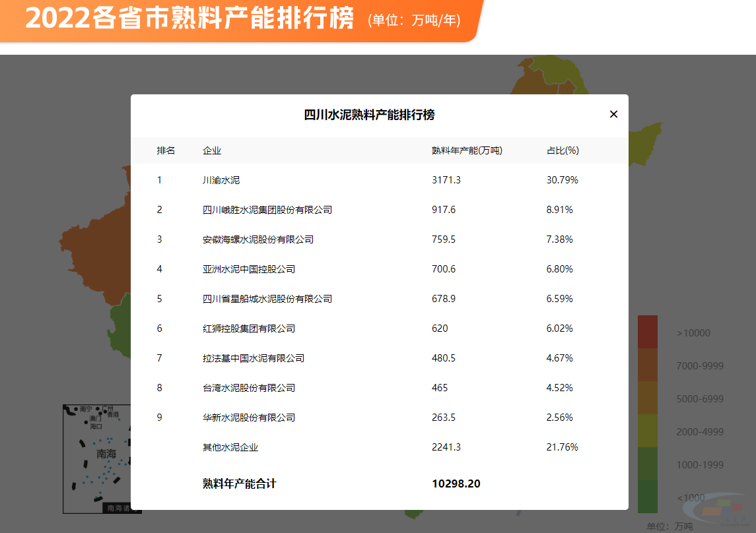756x533 pixels.
Task: Close the 四川水泥熟料产能排行榜 popup
Action: tap(613, 114)
